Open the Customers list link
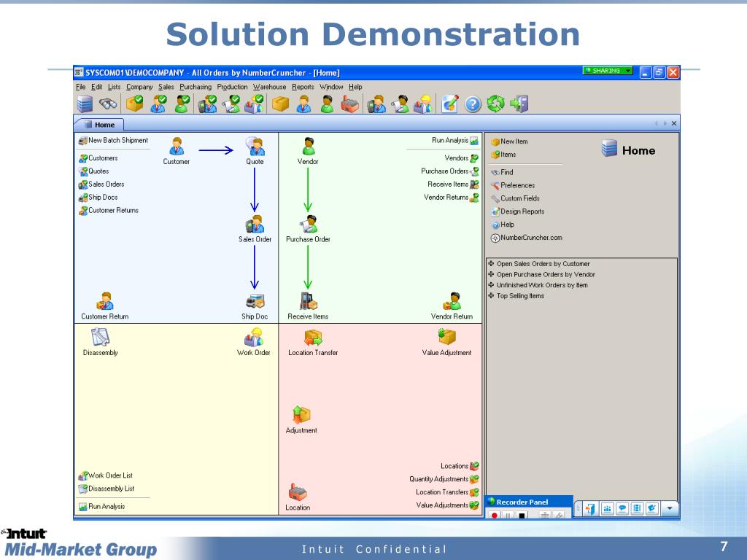747x560 pixels. (x=98, y=158)
